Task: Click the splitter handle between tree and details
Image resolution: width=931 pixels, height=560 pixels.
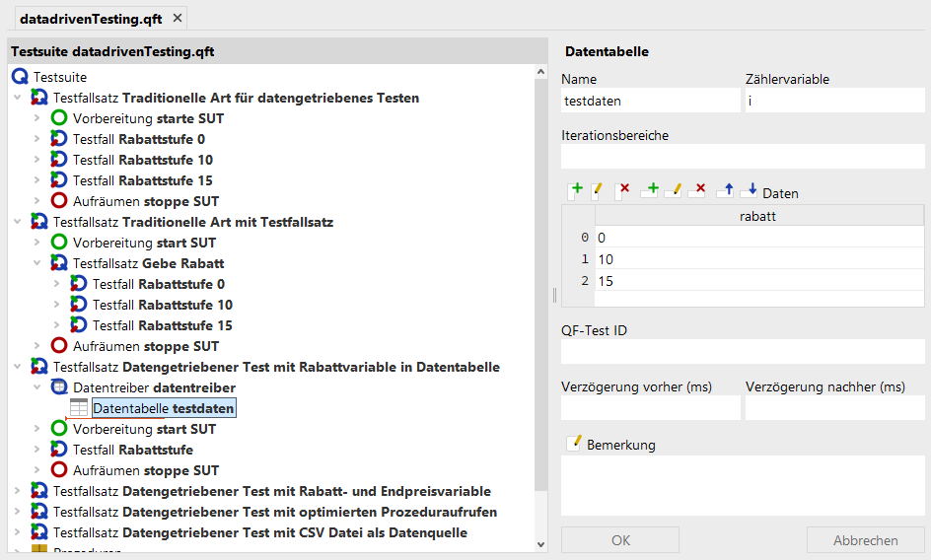Action: (x=554, y=295)
